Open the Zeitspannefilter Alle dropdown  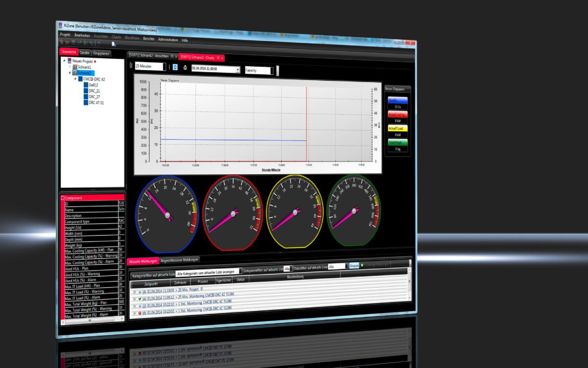pos(291,268)
